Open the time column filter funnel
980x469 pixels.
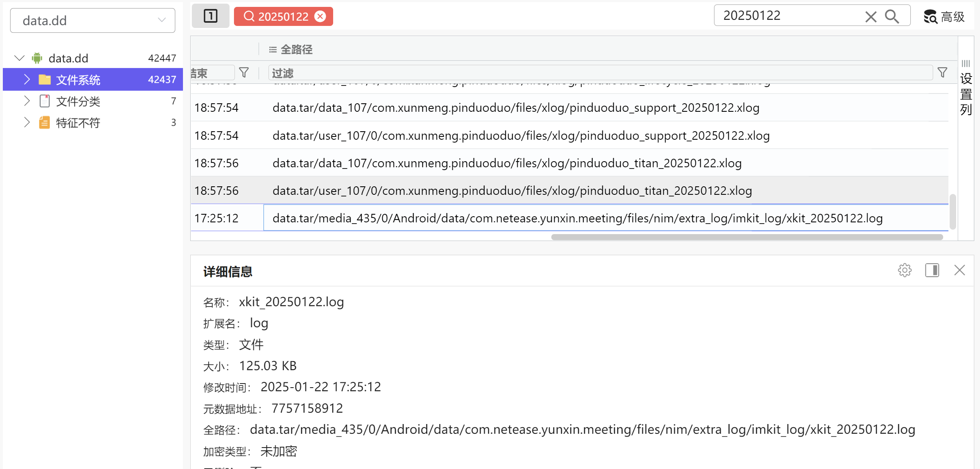[x=244, y=72]
